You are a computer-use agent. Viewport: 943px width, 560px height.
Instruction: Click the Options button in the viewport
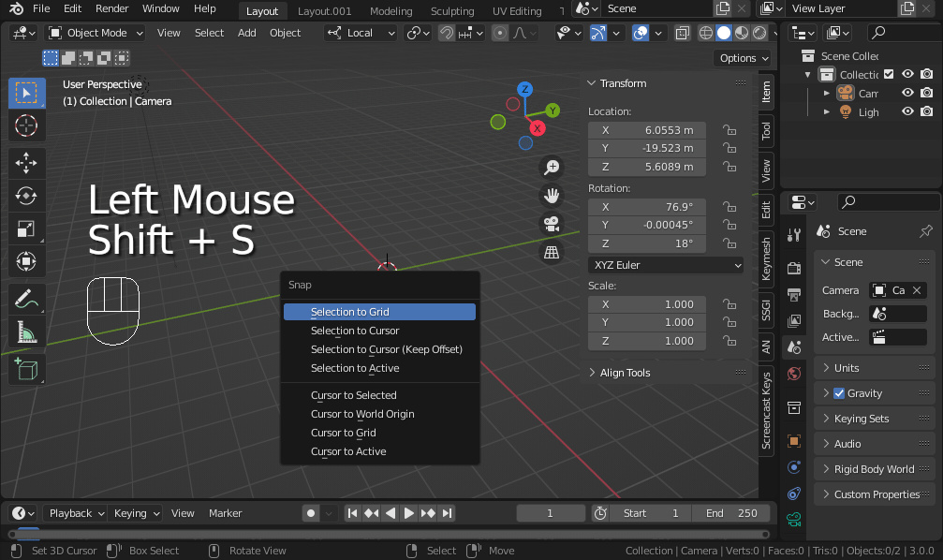[x=742, y=57]
